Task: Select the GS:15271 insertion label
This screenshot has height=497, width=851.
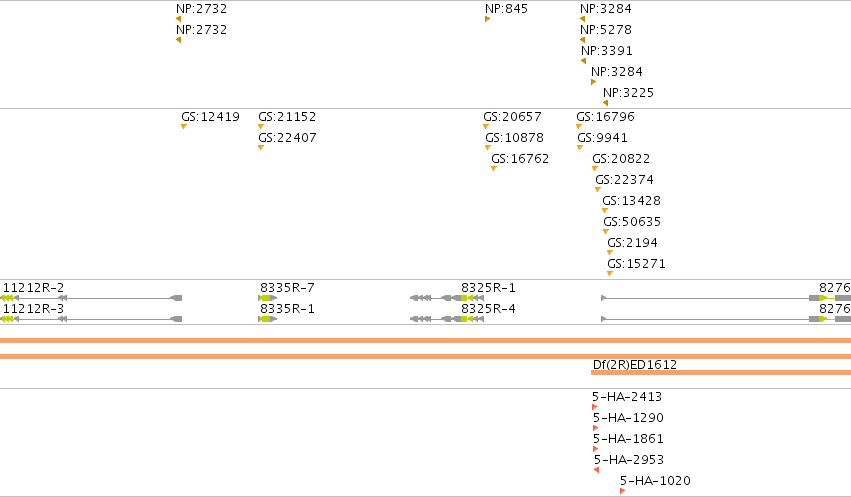Action: 636,264
